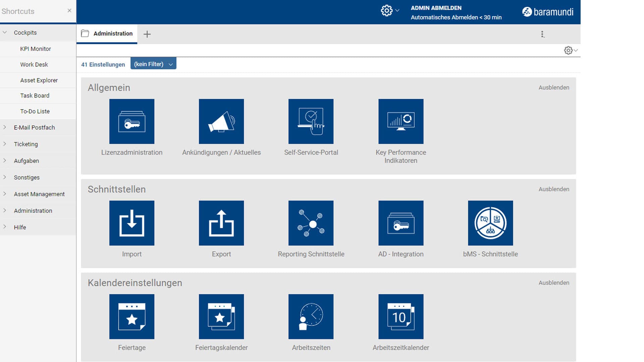Open the Export tile

coord(221,223)
